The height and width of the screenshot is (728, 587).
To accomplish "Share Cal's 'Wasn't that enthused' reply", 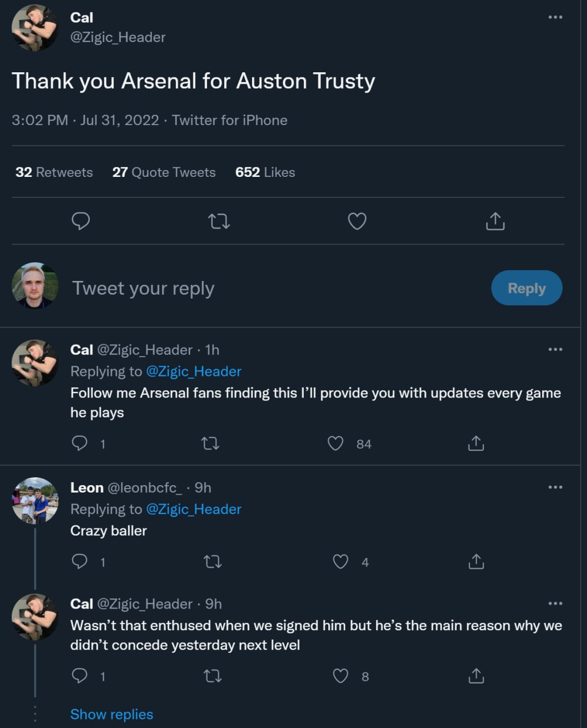I will (x=476, y=676).
